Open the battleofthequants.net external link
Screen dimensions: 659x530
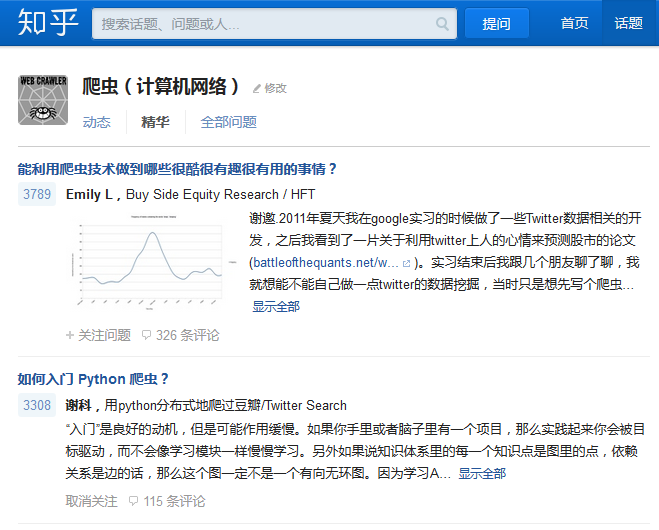point(325,263)
